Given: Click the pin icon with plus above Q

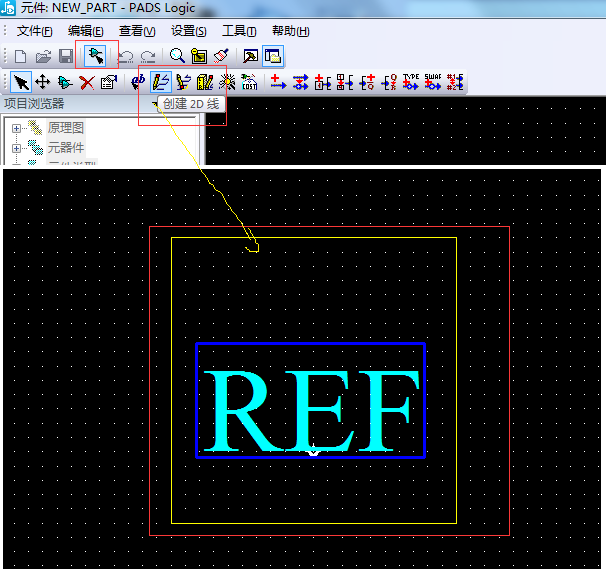Looking at the screenshot, I should (367, 82).
